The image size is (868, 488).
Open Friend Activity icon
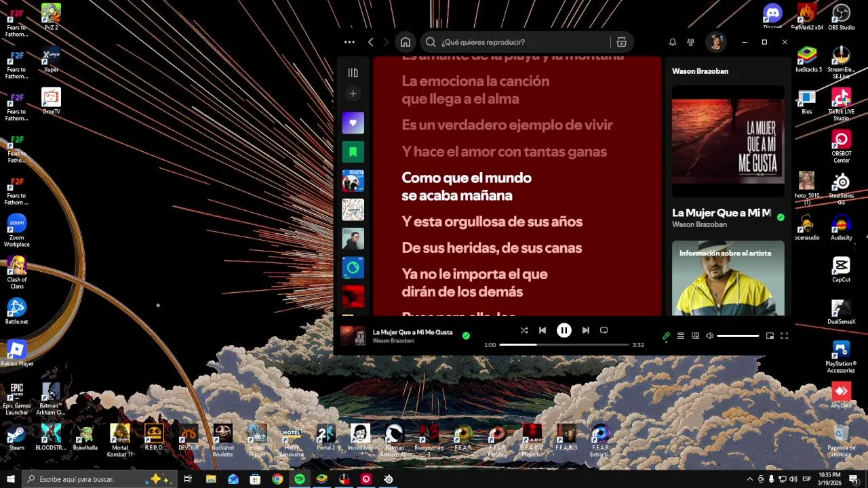point(690,42)
